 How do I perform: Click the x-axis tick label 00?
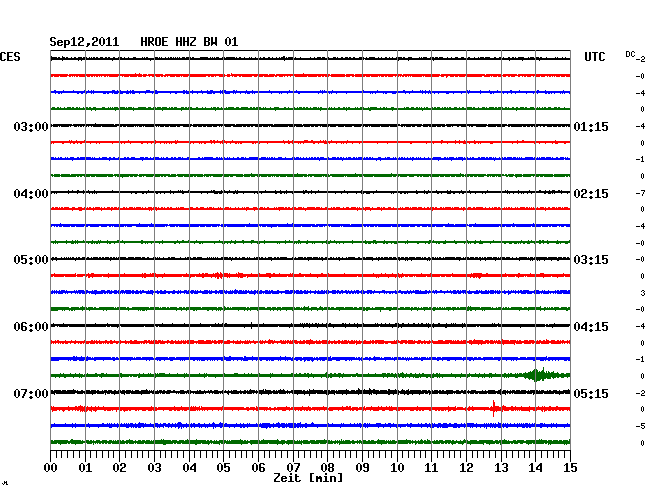(x=51, y=467)
